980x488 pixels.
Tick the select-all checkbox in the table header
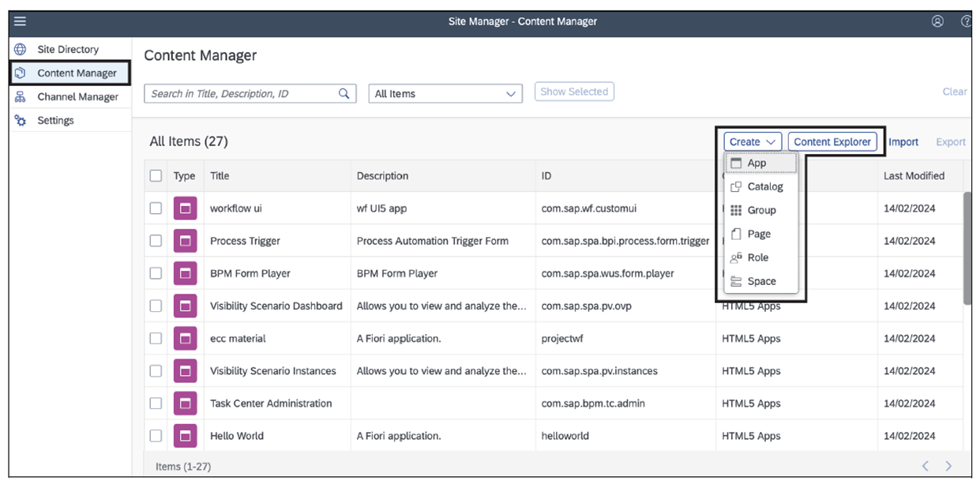[x=156, y=175]
